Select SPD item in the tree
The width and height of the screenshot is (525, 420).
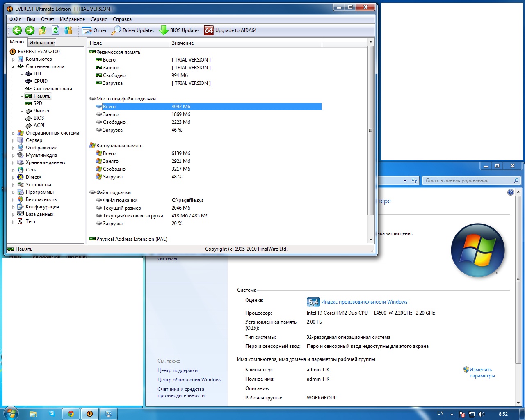click(38, 103)
